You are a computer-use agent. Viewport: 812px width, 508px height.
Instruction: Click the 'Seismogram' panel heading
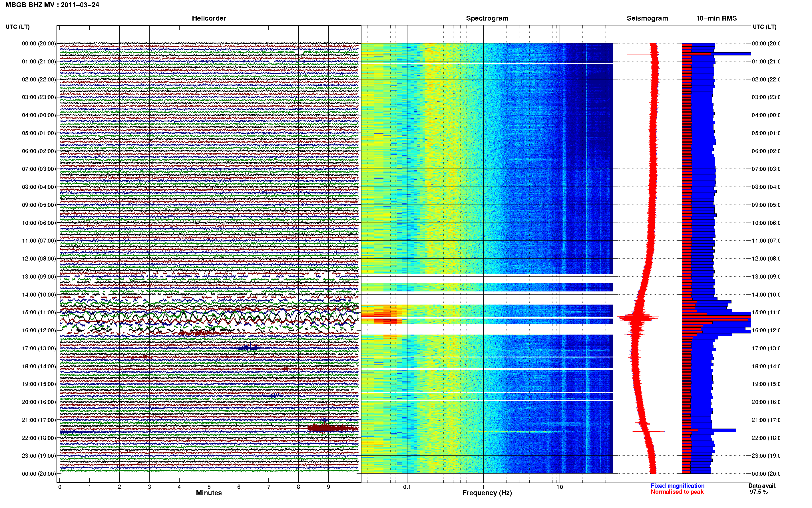647,19
